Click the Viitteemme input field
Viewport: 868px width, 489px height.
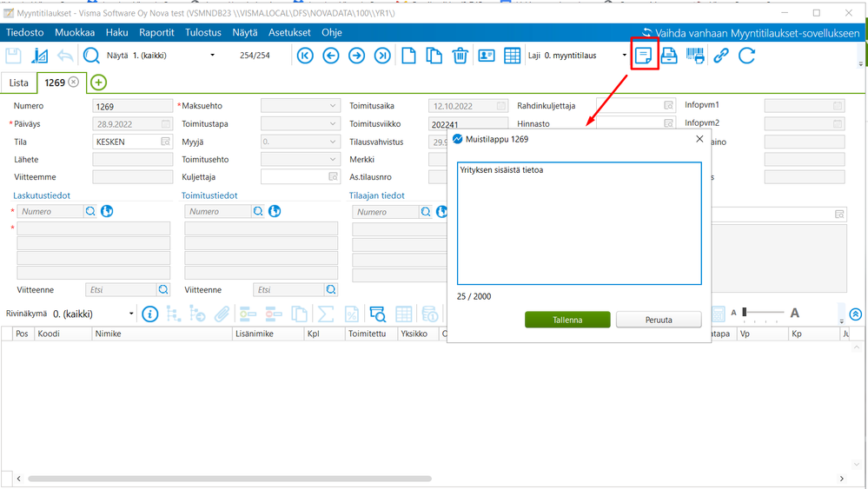coord(133,177)
